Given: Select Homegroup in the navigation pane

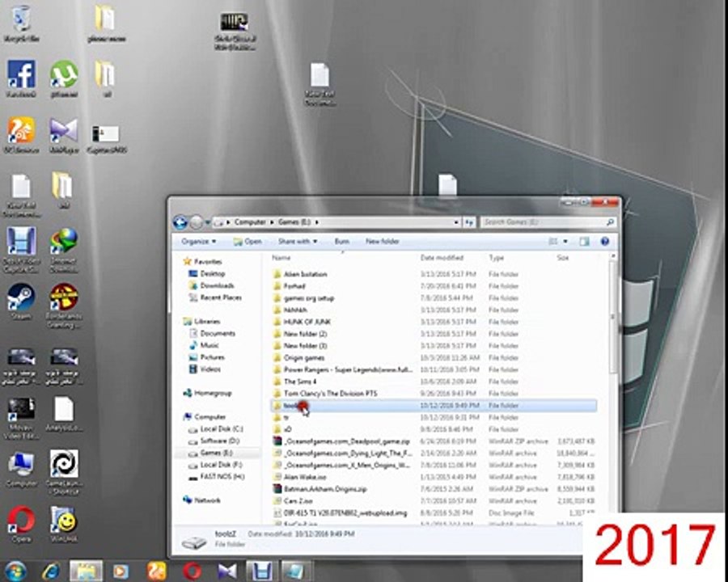Looking at the screenshot, I should [x=208, y=393].
